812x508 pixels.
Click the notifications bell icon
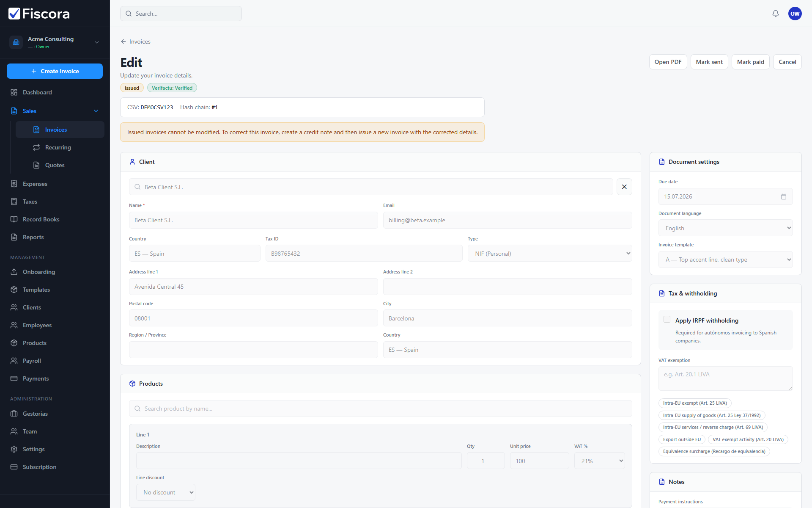point(775,14)
